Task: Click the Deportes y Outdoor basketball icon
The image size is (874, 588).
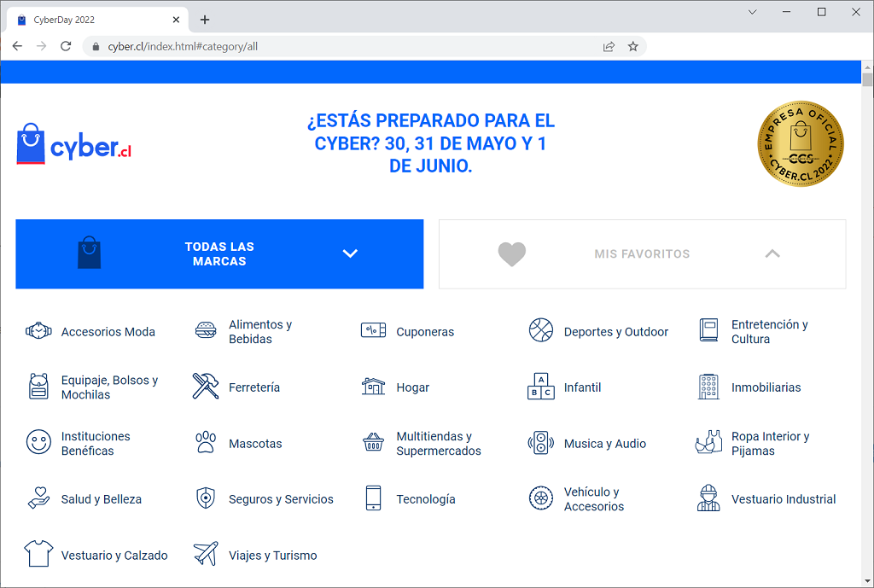Action: coord(540,330)
